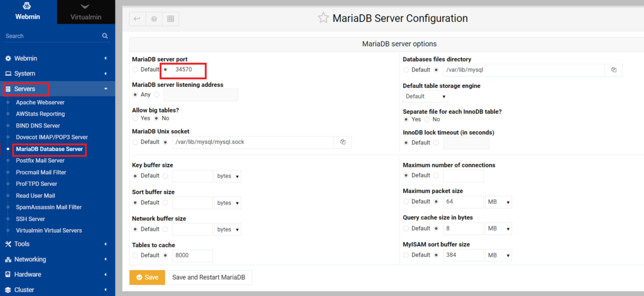This screenshot has width=644, height=296.
Task: Select Yes for Allow big tables
Action: coord(136,118)
